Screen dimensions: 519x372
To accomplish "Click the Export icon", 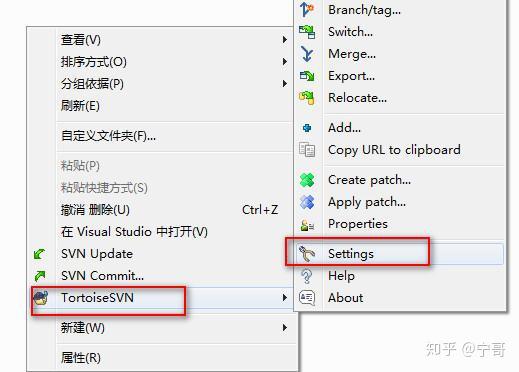I will [x=307, y=76].
